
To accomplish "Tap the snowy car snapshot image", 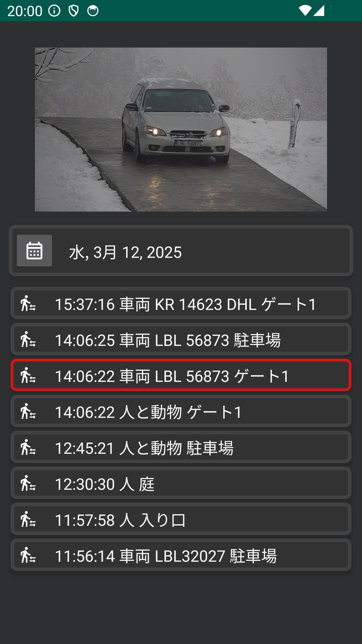I will [x=181, y=130].
